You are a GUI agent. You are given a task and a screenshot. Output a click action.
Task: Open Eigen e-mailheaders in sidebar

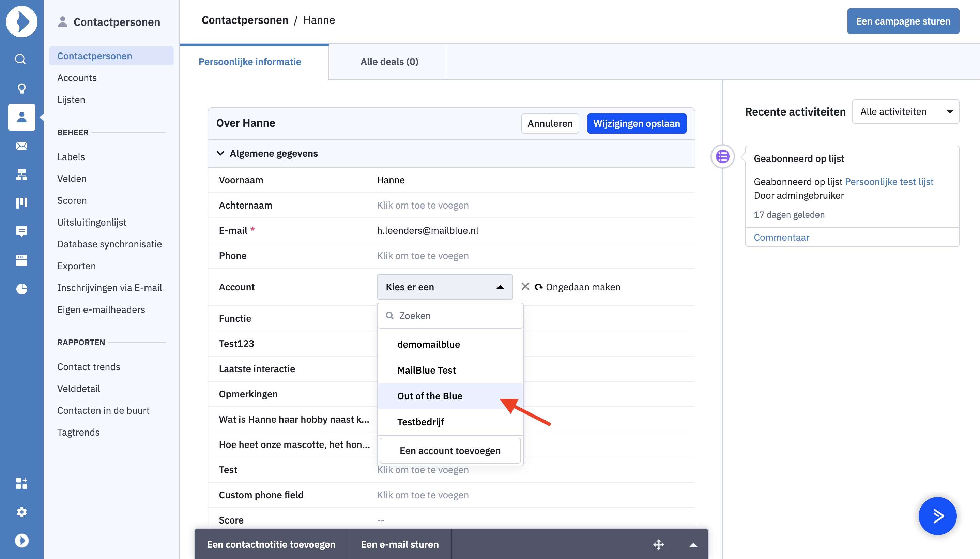click(101, 310)
